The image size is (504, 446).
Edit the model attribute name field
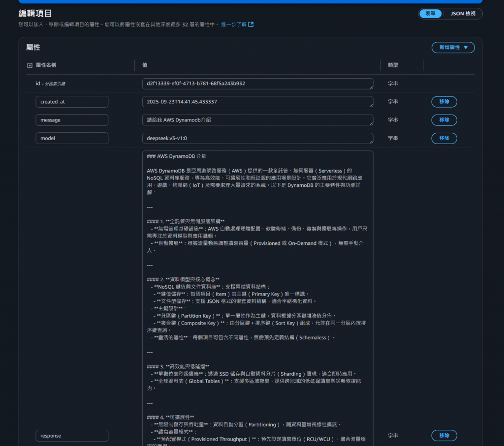click(72, 138)
